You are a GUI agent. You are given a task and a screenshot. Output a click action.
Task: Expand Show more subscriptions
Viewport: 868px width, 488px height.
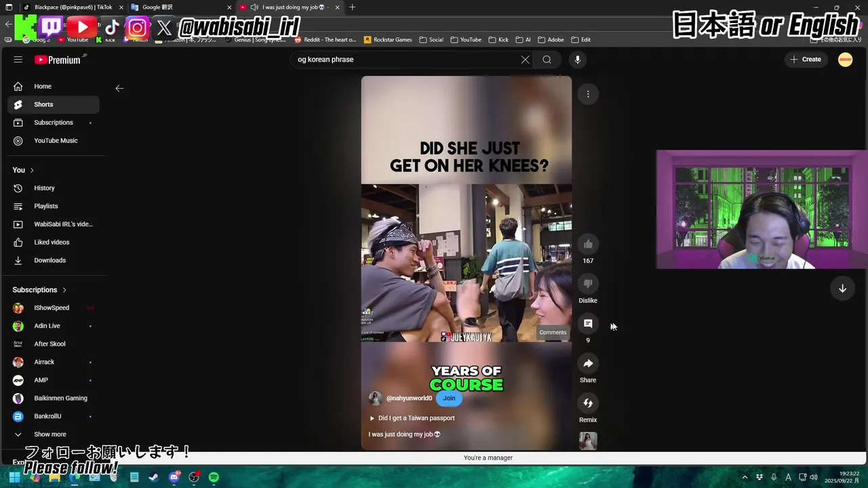click(x=53, y=434)
